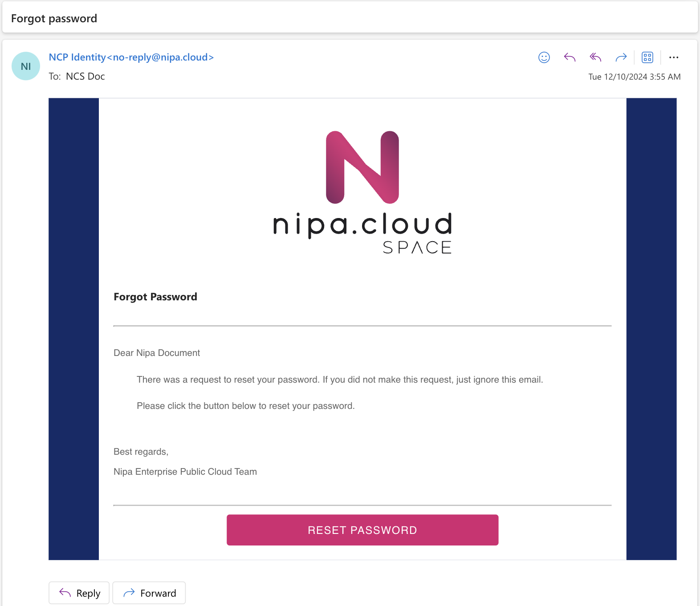Click the NI sender avatar

tap(26, 66)
